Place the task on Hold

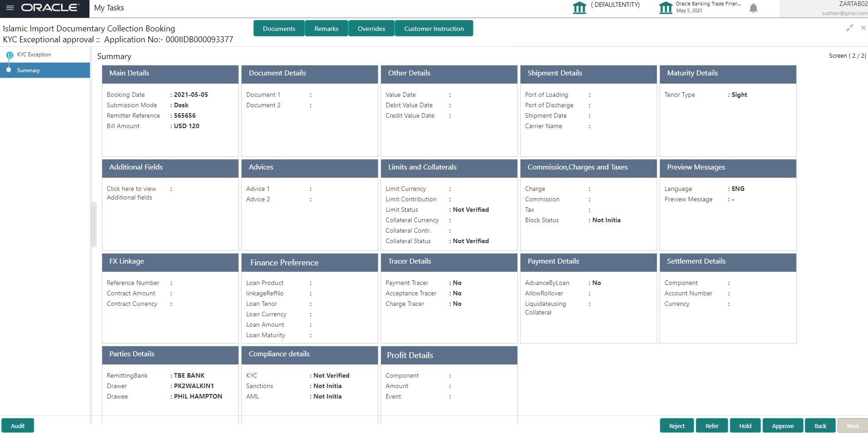pyautogui.click(x=745, y=425)
